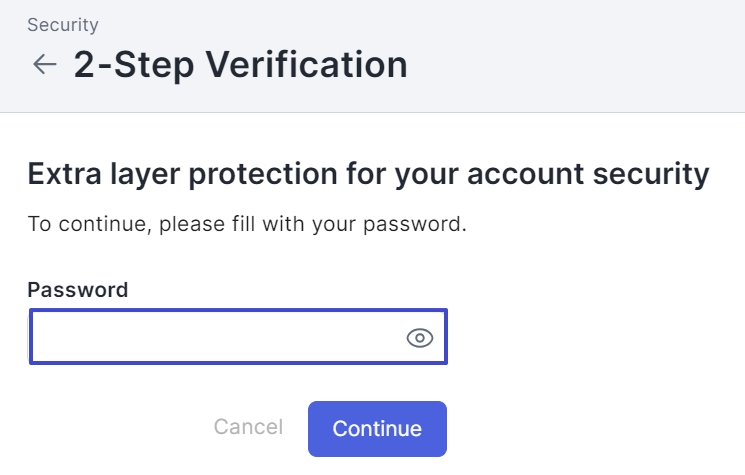Go back using the arrow icon in the header
Image resolution: width=745 pixels, height=475 pixels.
click(45, 64)
